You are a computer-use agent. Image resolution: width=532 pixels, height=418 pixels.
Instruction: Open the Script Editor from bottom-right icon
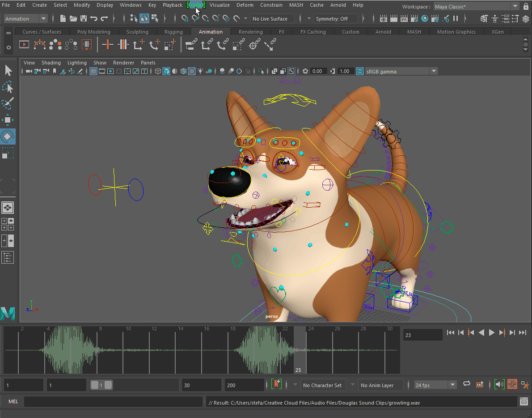[524, 401]
